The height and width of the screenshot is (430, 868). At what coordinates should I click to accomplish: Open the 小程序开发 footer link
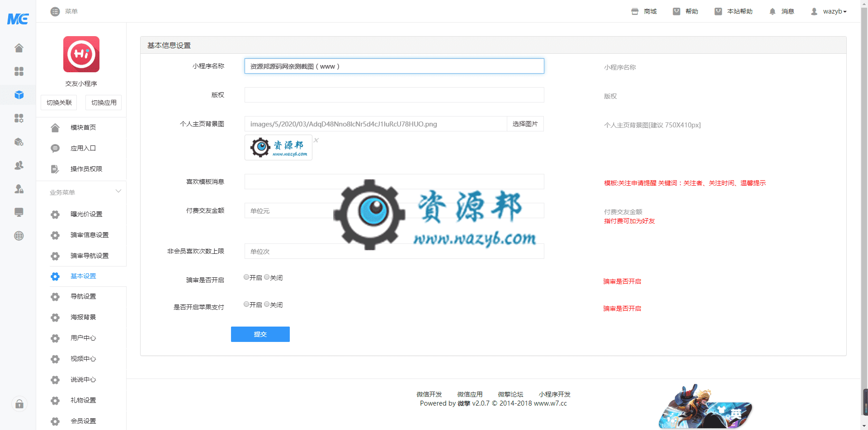click(554, 394)
